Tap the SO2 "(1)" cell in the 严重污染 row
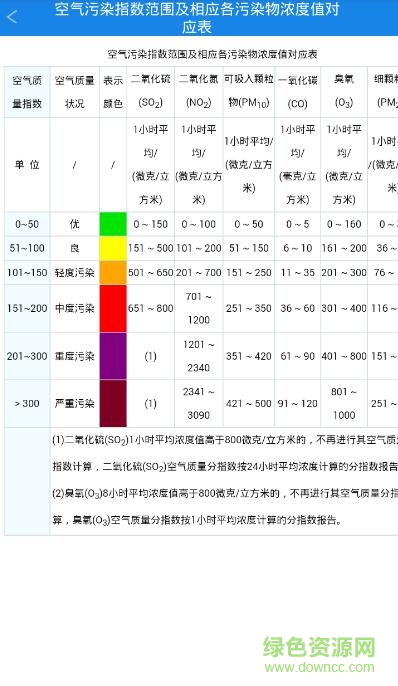398x686 pixels. coord(150,403)
